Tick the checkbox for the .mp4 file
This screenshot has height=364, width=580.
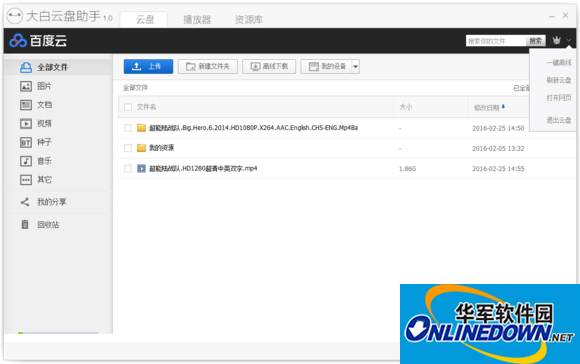point(128,169)
